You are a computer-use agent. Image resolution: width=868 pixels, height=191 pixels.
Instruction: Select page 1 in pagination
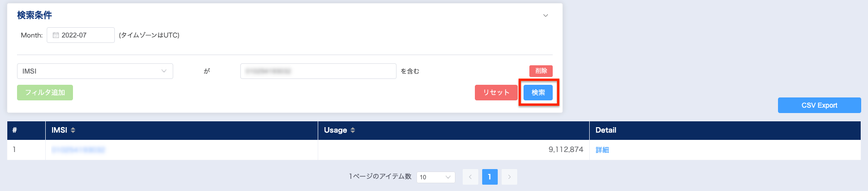tap(490, 177)
